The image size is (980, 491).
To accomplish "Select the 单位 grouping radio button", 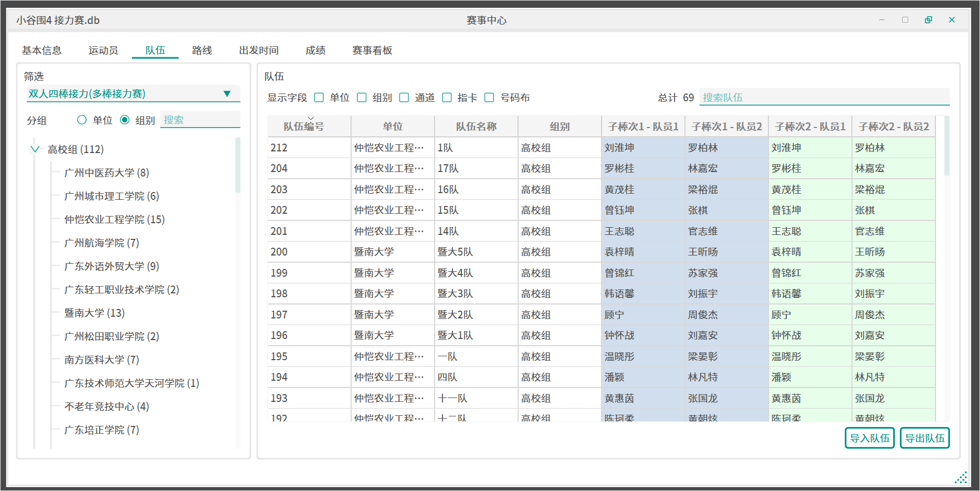I will point(82,120).
